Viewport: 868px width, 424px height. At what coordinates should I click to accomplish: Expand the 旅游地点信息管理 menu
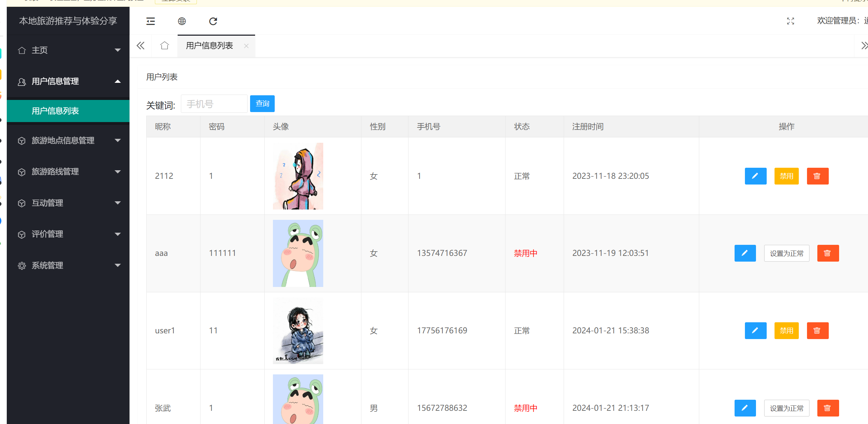63,141
